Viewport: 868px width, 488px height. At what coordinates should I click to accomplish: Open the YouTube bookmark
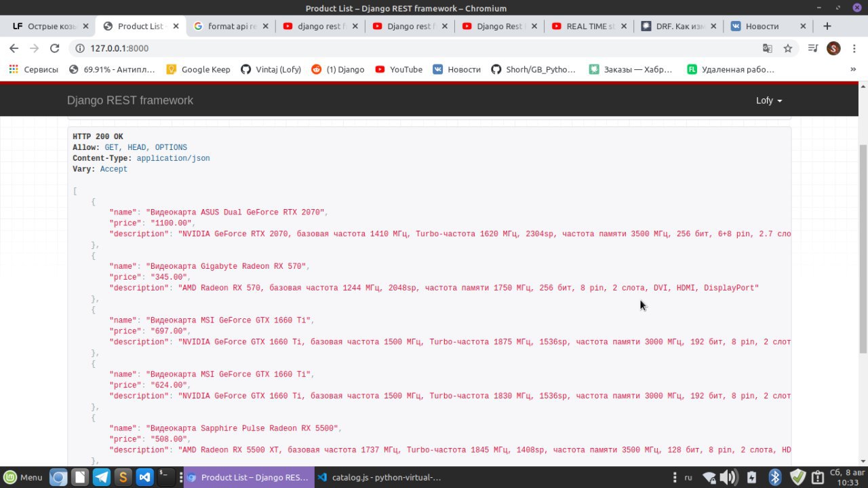[399, 69]
